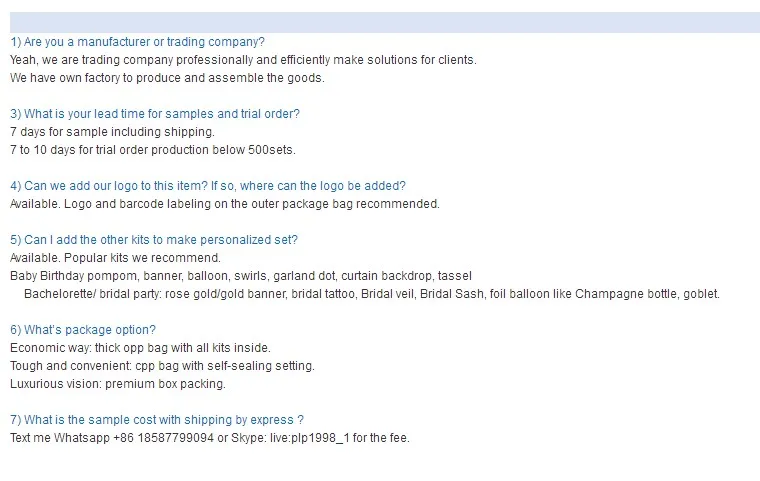The height and width of the screenshot is (481, 760).
Task: Click the question about adding our logo
Action: pyautogui.click(x=207, y=186)
